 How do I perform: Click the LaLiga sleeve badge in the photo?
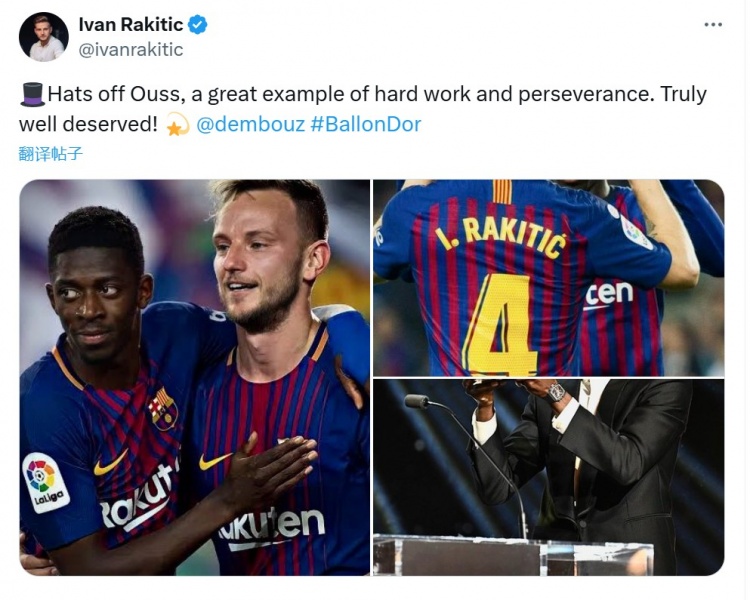45,481
